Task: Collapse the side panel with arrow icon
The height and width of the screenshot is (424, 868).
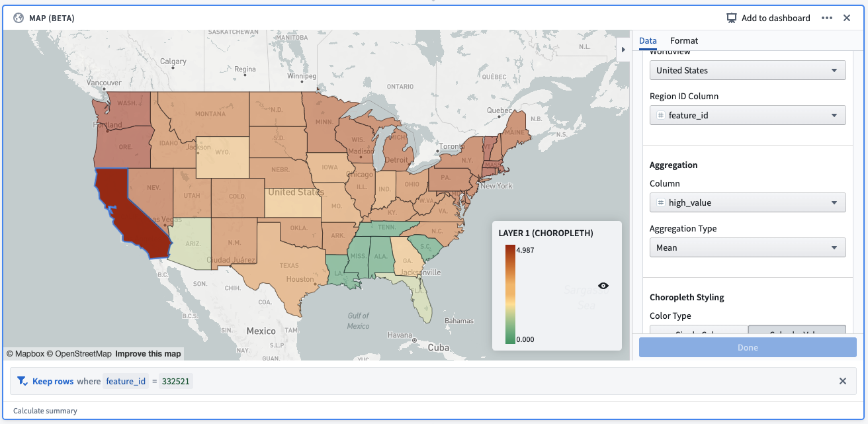Action: (x=623, y=50)
